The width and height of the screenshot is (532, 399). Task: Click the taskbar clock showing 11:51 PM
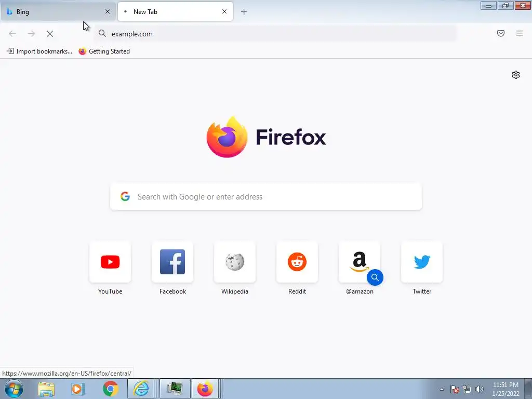[x=506, y=389]
